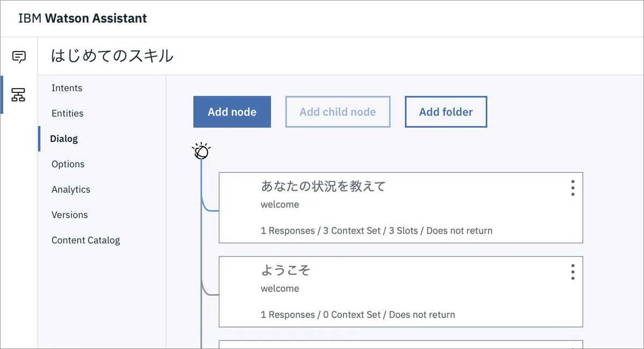This screenshot has width=644, height=349.
Task: Open the Entities tab
Action: pyautogui.click(x=68, y=113)
